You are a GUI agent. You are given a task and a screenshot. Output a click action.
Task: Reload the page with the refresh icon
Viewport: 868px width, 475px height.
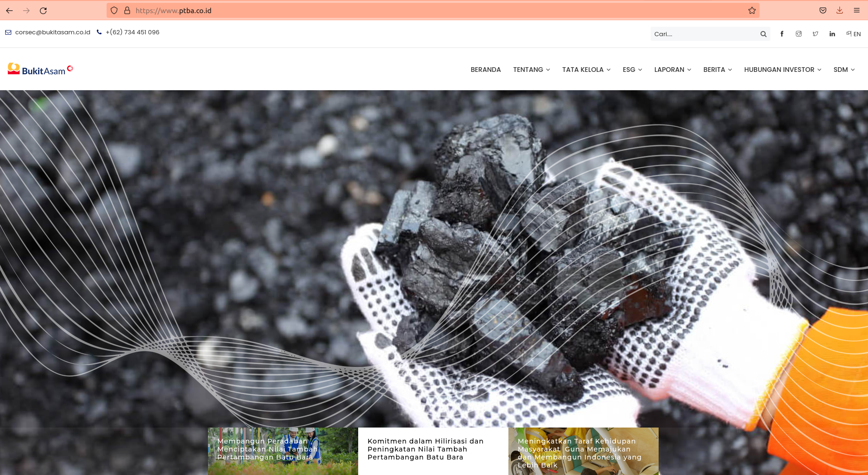[x=43, y=10]
